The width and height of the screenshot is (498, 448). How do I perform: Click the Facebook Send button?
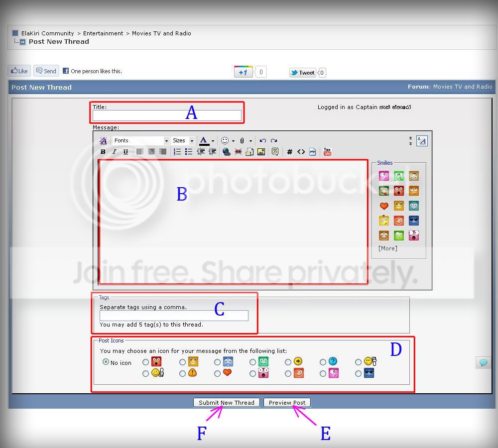[x=46, y=71]
